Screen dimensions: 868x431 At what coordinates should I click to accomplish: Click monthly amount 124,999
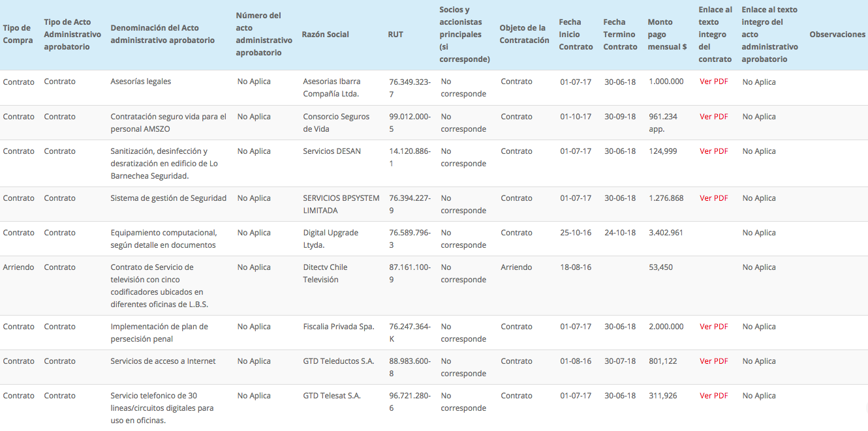(x=663, y=151)
